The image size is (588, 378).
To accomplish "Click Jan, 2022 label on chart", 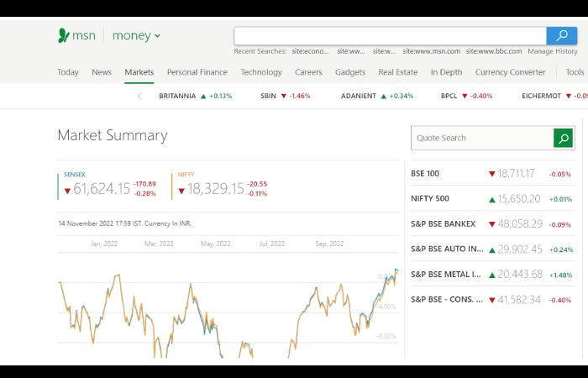I will pyautogui.click(x=104, y=244).
